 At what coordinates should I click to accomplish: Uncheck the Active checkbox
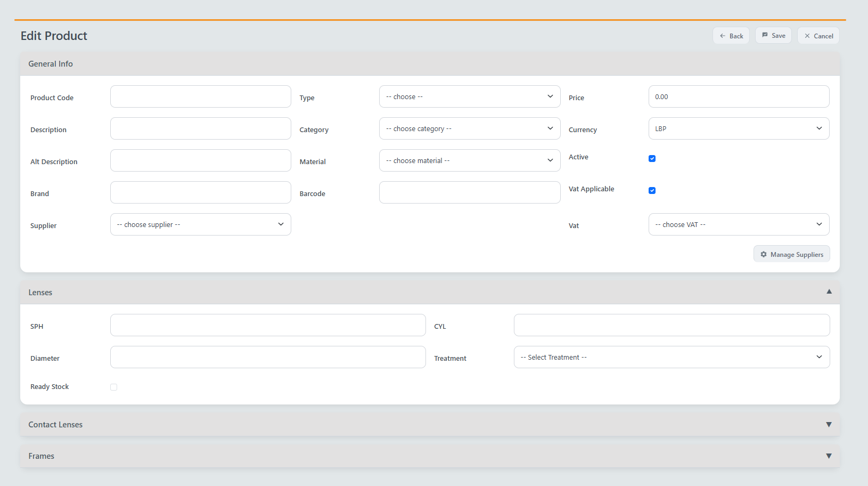coord(652,158)
